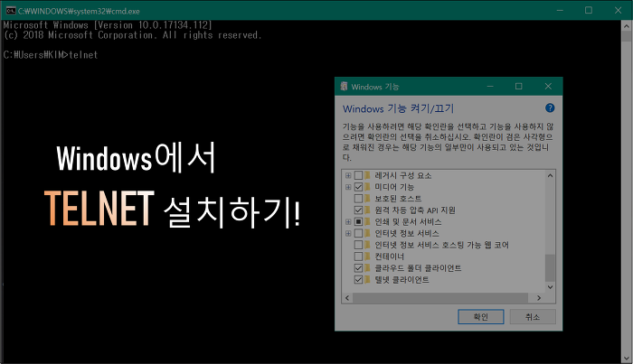Click feature list horizontal scrollbar thumb
This screenshot has width=633, height=364.
pyautogui.click(x=440, y=298)
